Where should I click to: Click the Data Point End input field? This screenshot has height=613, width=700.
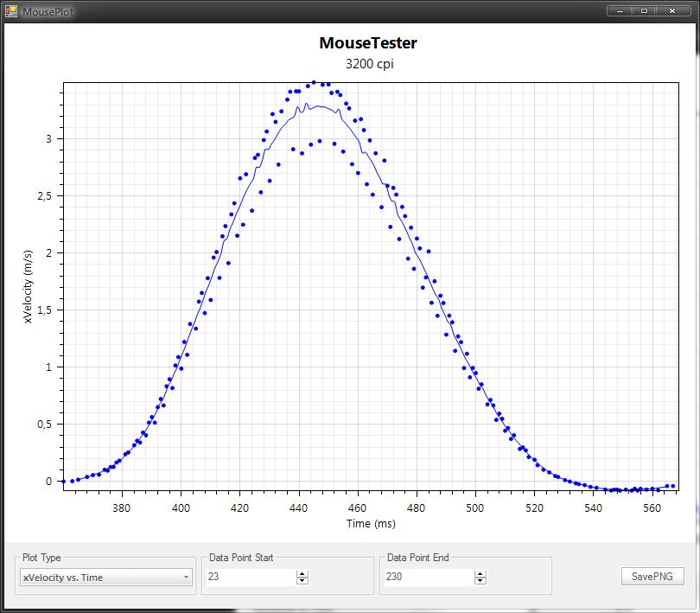pyautogui.click(x=429, y=577)
